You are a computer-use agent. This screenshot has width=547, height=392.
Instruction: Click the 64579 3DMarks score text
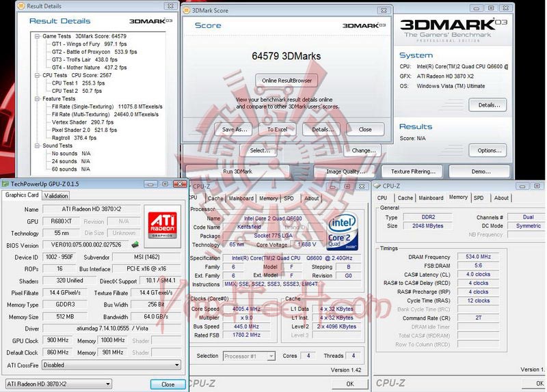pos(286,56)
